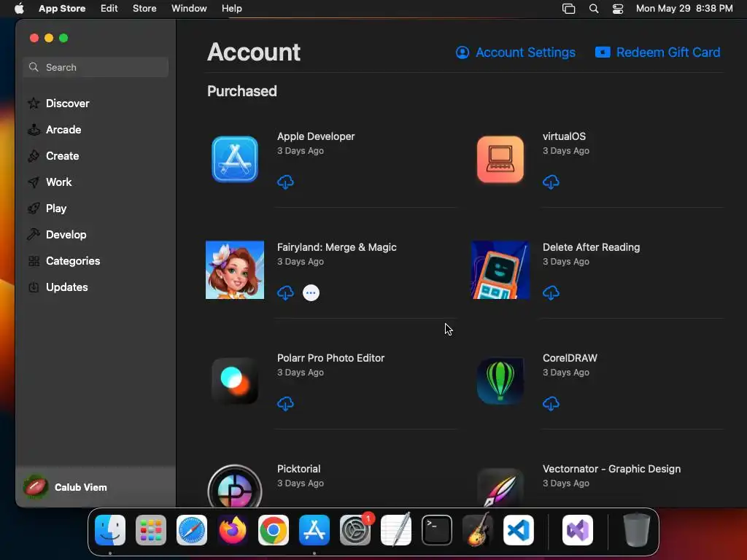Launch Firefox from the Dock

pos(233,530)
